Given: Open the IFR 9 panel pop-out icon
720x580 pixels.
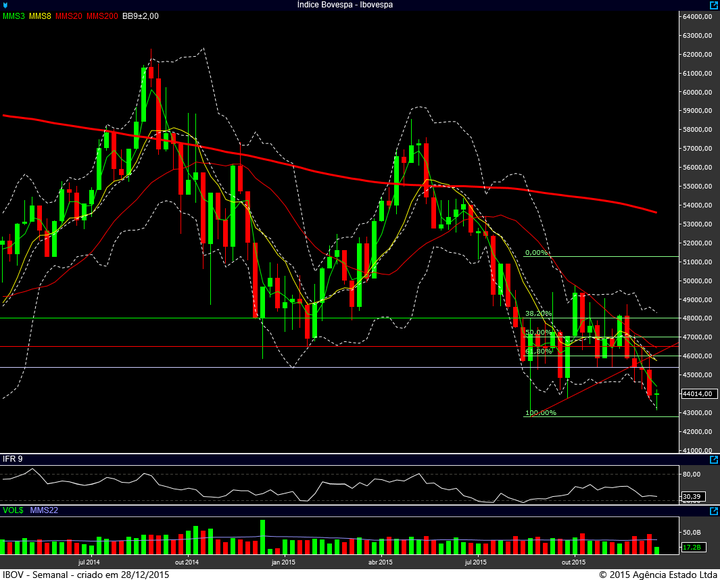Looking at the screenshot, I should (714, 460).
